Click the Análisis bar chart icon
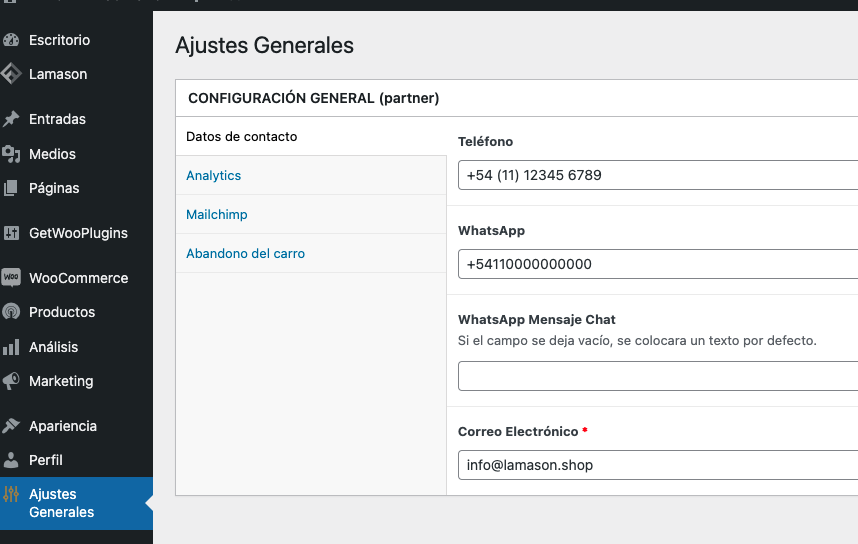This screenshot has width=858, height=544. (x=12, y=347)
